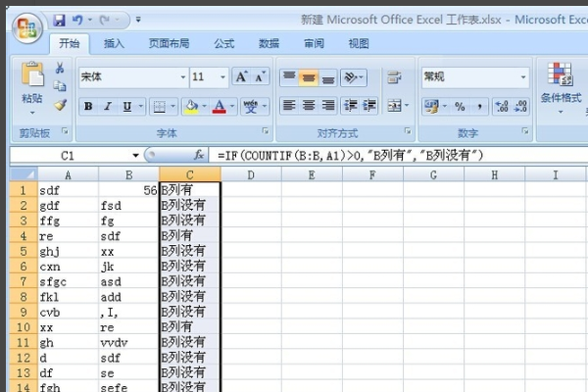
Task: Select row 7 header
Action: pos(24,281)
